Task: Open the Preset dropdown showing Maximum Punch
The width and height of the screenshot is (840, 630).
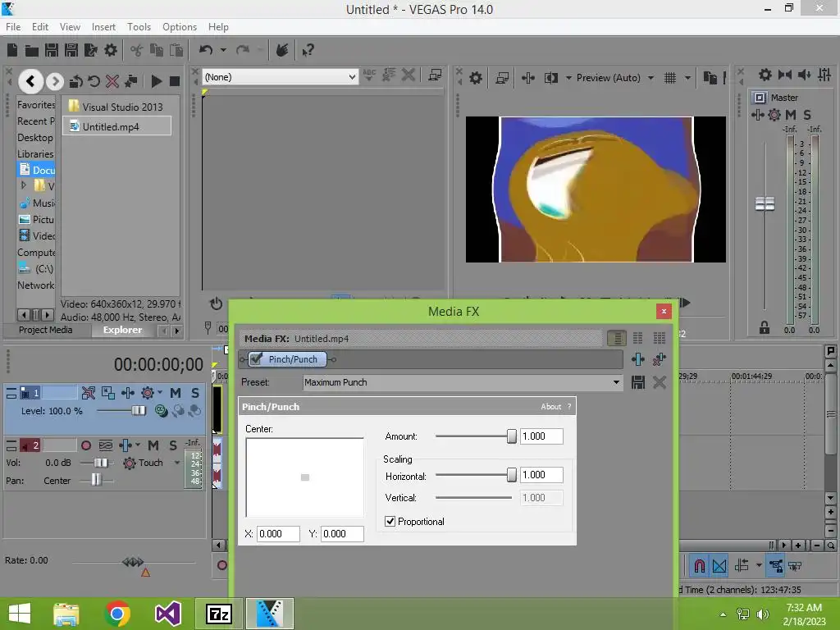Action: point(463,382)
